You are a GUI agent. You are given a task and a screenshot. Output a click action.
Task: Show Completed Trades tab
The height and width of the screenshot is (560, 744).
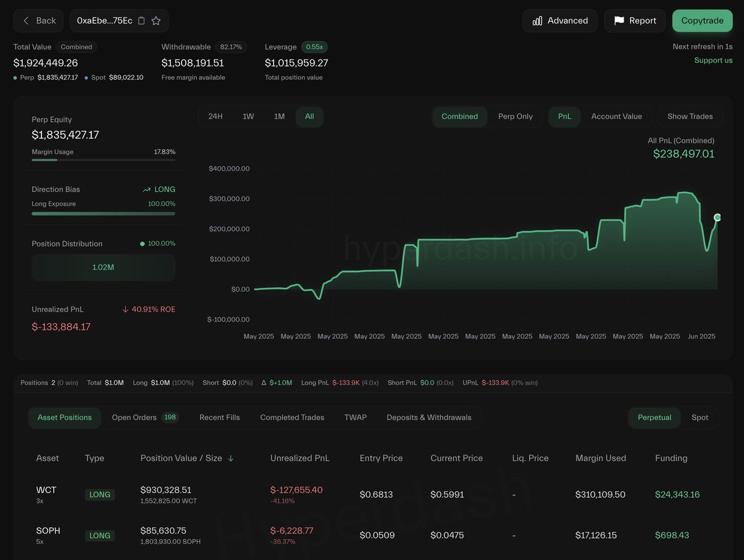(292, 418)
